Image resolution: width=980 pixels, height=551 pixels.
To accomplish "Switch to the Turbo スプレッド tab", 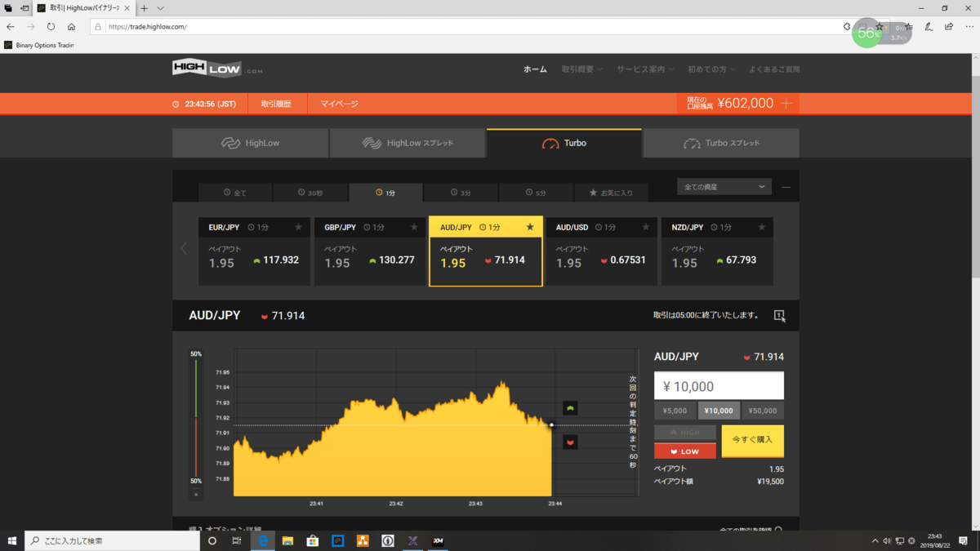I will pyautogui.click(x=721, y=143).
